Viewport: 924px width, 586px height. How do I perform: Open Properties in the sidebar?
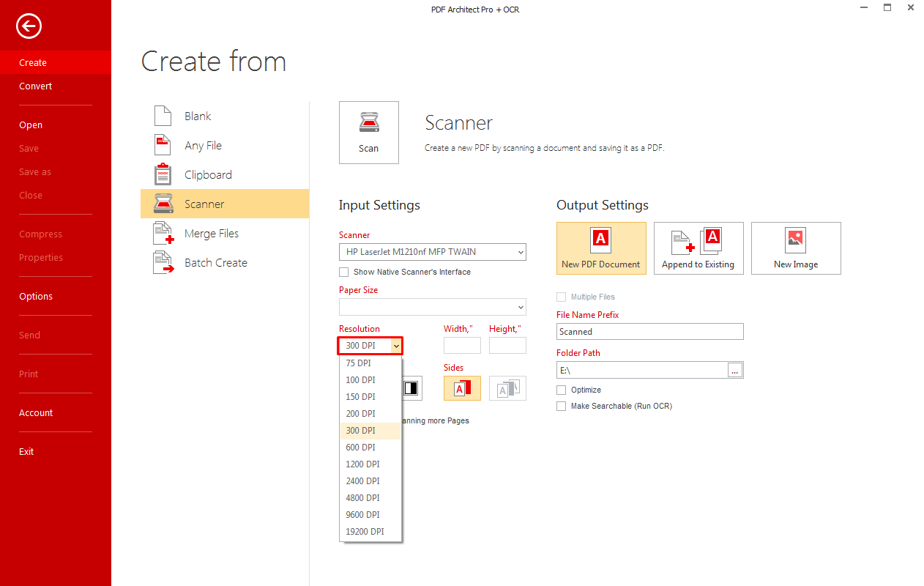pos(56,258)
